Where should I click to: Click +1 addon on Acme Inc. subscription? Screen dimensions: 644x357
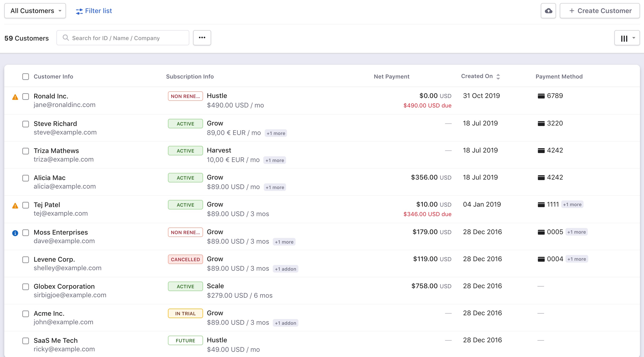pos(285,323)
